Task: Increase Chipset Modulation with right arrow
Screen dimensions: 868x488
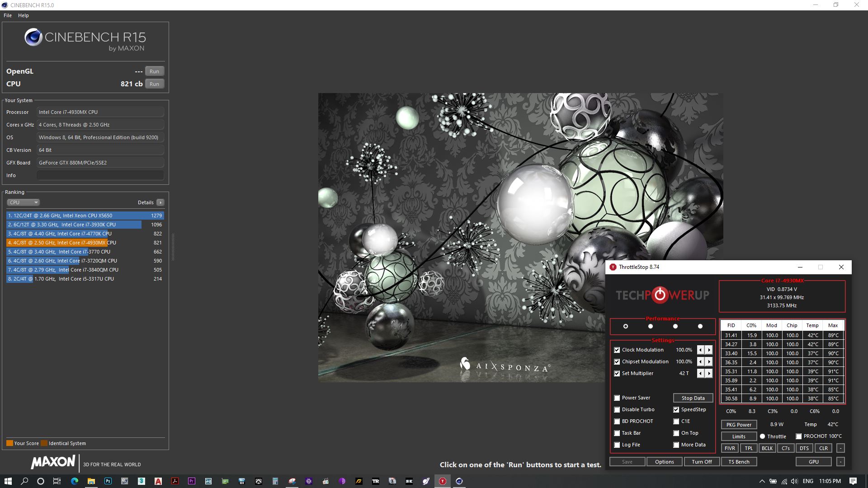Action: coord(709,361)
